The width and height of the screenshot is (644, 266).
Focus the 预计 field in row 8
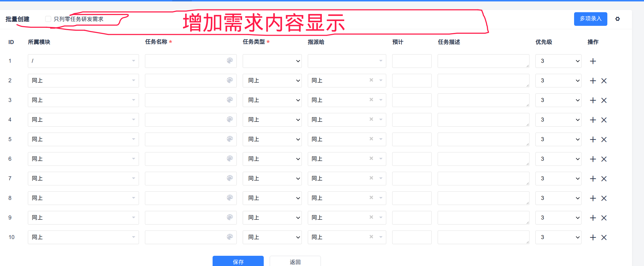pos(412,198)
